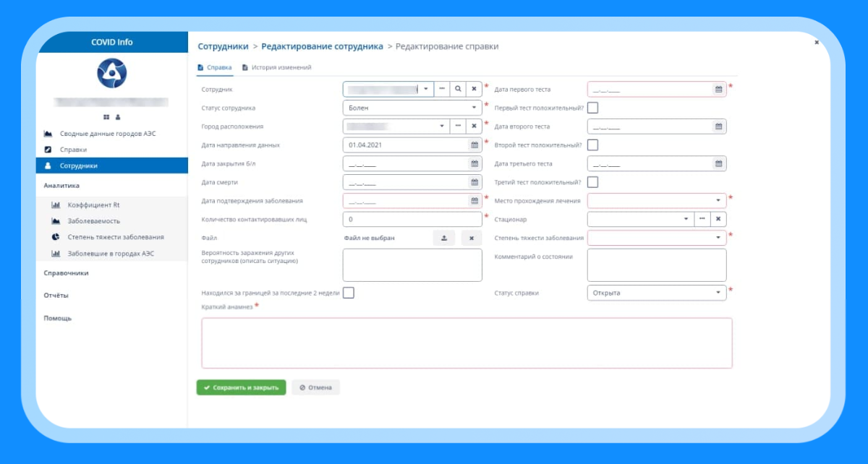This screenshot has height=464, width=868.
Task: Click Комментарий о состоянии text area
Action: click(x=657, y=265)
